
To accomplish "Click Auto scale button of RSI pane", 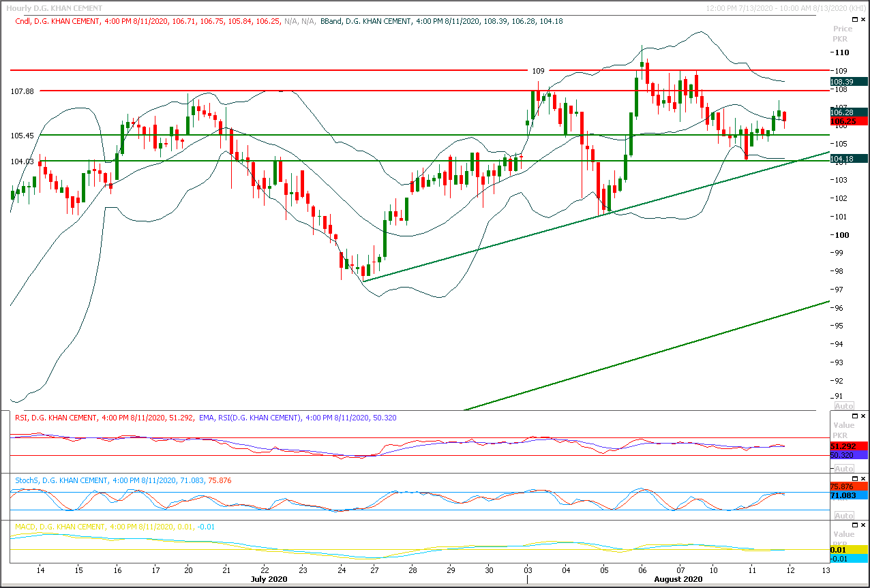I will click(x=844, y=469).
